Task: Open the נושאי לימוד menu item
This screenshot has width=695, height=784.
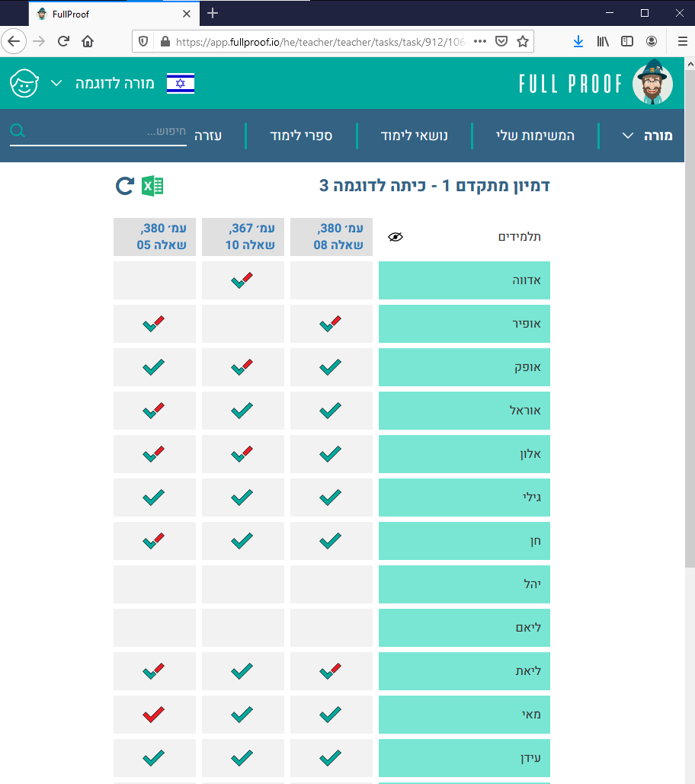Action: (415, 136)
